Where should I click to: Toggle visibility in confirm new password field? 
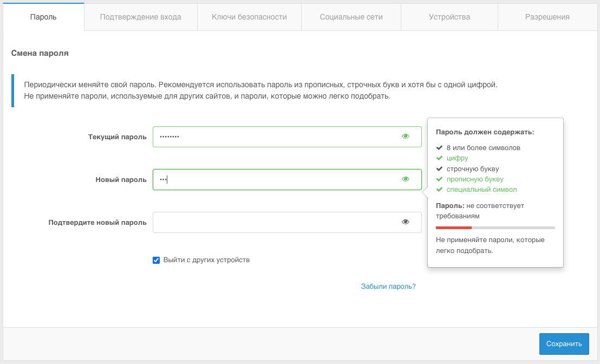point(406,222)
